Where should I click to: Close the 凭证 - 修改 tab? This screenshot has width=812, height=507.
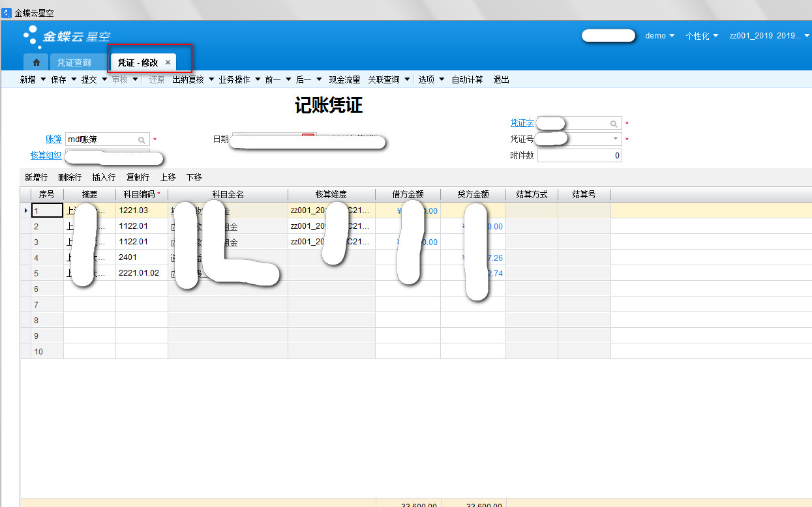[x=168, y=63]
